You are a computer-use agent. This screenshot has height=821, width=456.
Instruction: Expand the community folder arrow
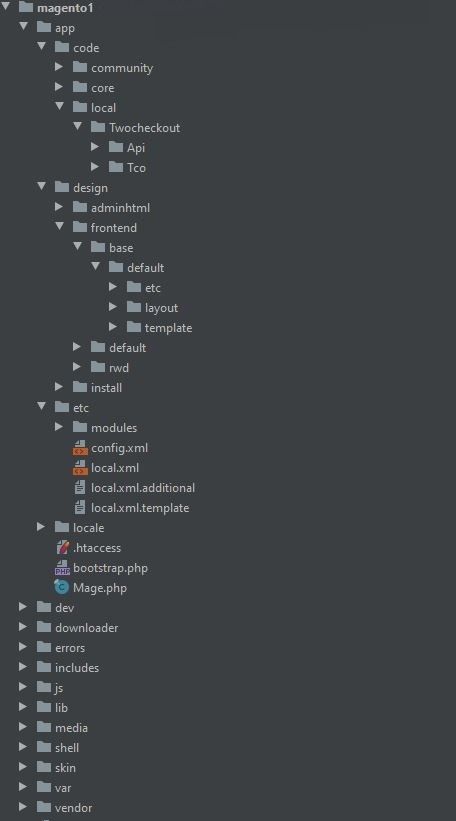pos(59,67)
